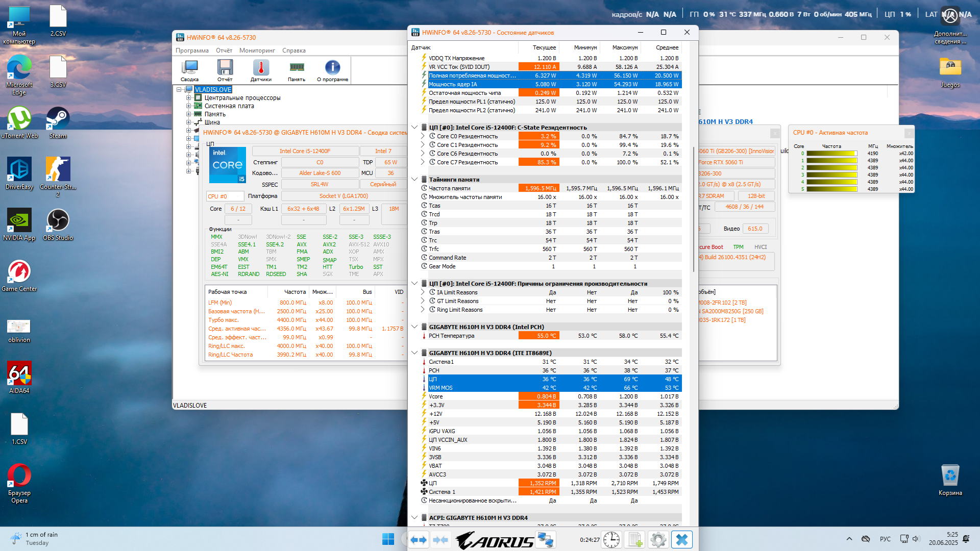Click the expand columns arrows icon in sensors window

click(x=419, y=540)
